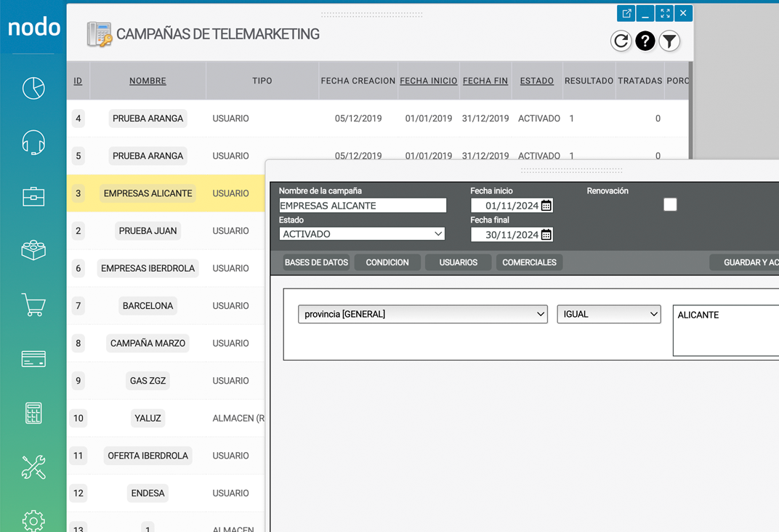Switch to the BASES DE DATOS tab
This screenshot has width=779, height=532.
tap(317, 262)
